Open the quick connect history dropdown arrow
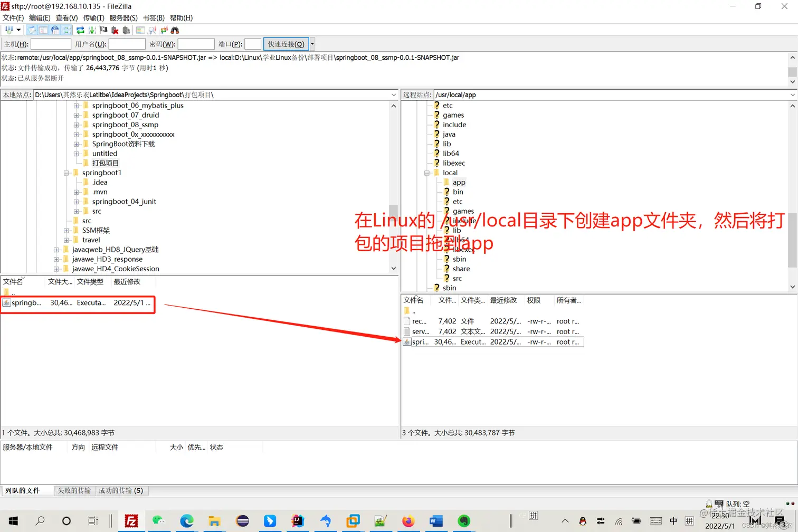Viewport: 798px width, 532px height. (x=312, y=44)
